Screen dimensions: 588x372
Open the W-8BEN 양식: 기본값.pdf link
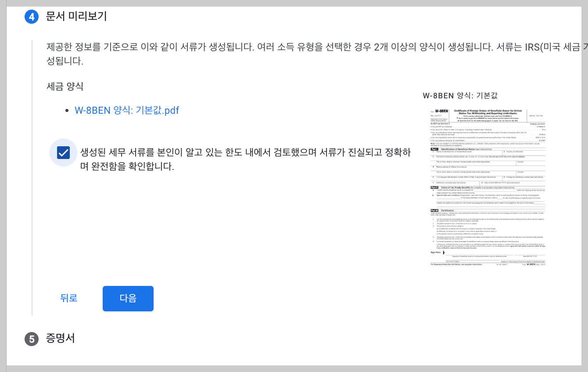pos(127,110)
